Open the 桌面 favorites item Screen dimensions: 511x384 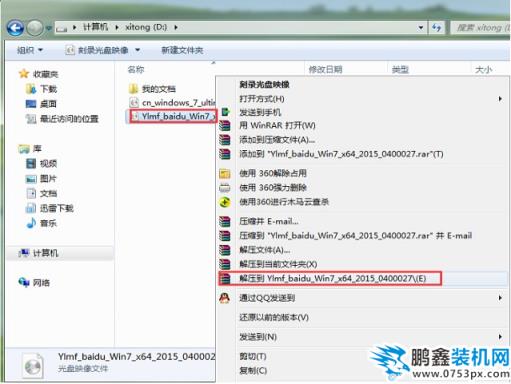(x=41, y=104)
